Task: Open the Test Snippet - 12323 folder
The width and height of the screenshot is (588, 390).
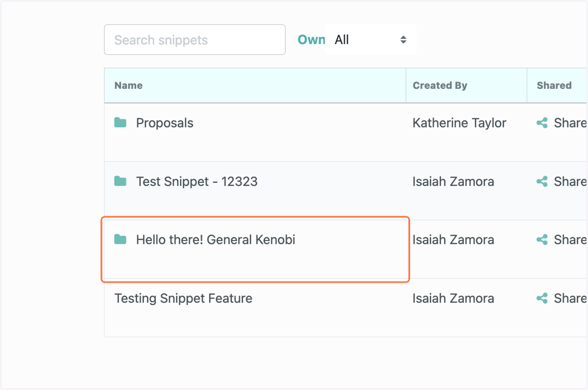Action: [197, 182]
